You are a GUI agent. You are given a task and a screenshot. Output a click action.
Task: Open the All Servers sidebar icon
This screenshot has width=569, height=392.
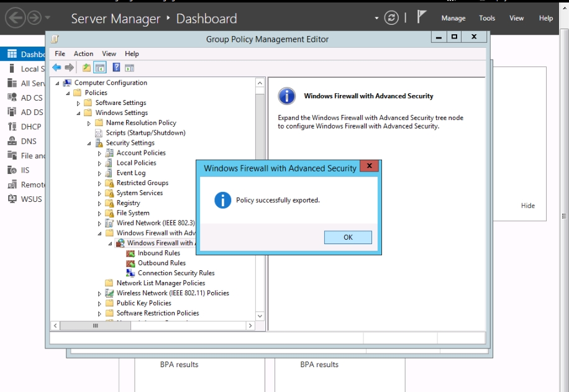coord(12,83)
